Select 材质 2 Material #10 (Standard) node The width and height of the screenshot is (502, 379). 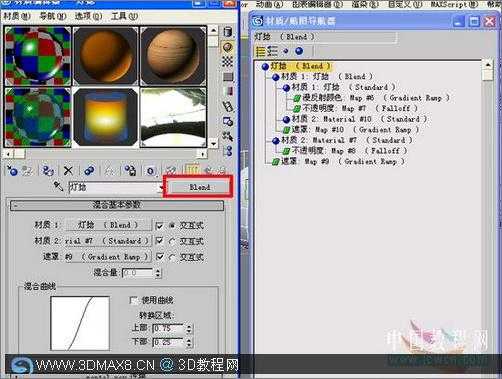354,119
